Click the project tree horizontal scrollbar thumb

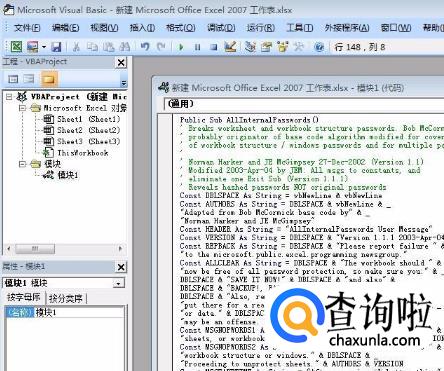35,248
